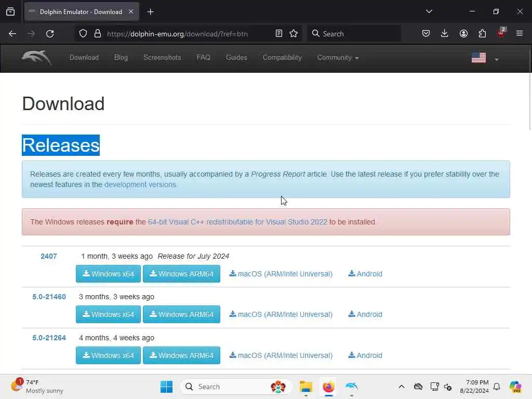Download macOS universal build of 5.0-21264
The height and width of the screenshot is (399, 532).
pos(281,355)
